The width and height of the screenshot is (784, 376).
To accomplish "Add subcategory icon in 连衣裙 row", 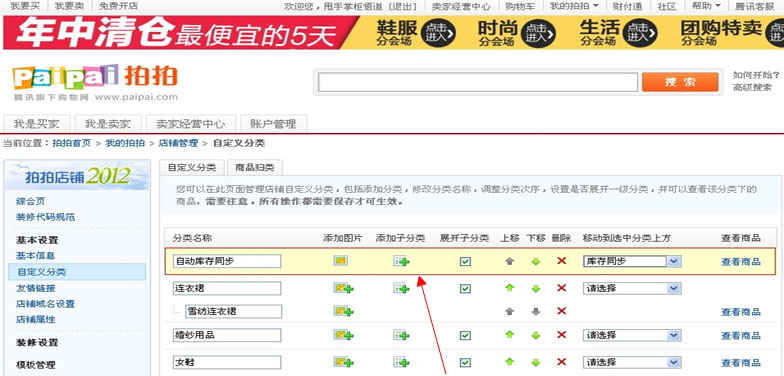I will (x=401, y=288).
